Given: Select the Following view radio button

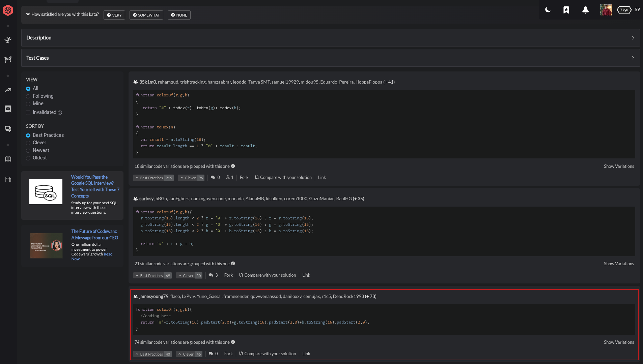Looking at the screenshot, I should click(28, 96).
